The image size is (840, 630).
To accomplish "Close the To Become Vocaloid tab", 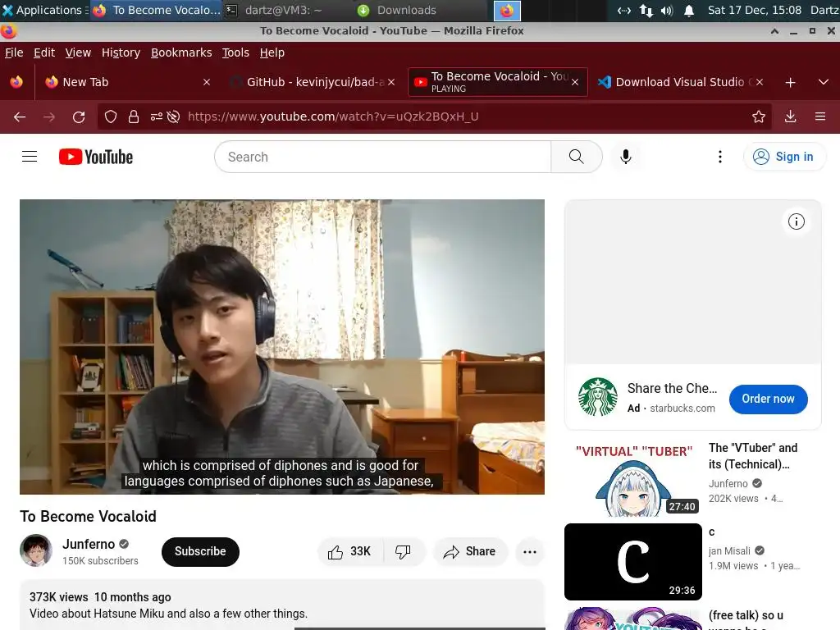I will pyautogui.click(x=575, y=82).
